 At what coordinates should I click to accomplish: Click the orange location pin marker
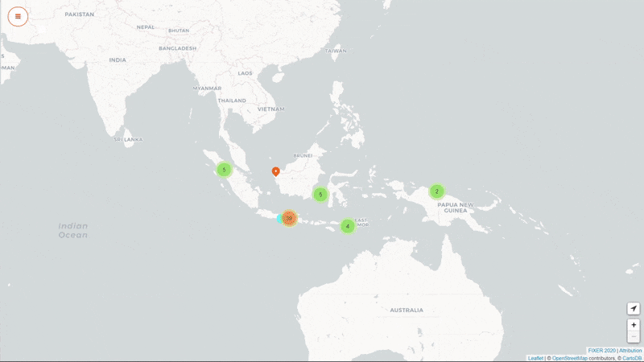[x=275, y=171]
